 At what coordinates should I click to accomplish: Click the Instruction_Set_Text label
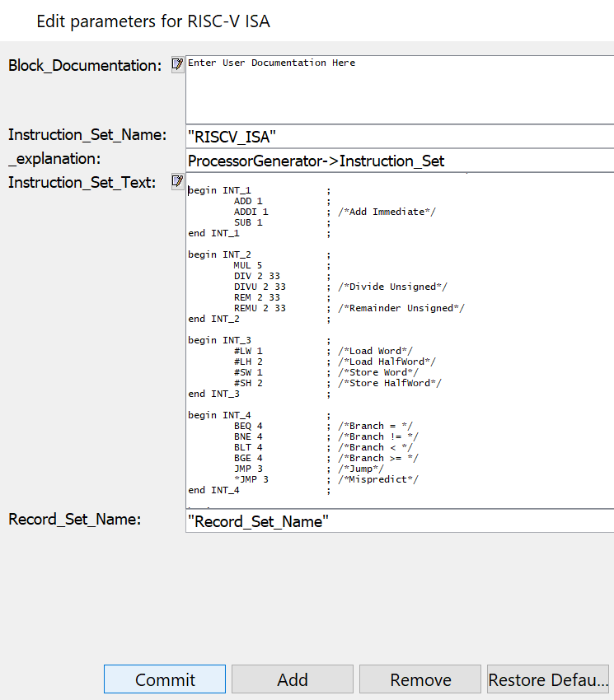tap(82, 183)
